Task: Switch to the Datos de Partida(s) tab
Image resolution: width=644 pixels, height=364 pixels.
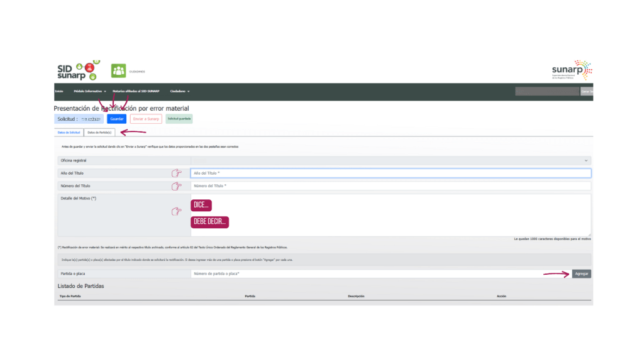Action: 99,133
